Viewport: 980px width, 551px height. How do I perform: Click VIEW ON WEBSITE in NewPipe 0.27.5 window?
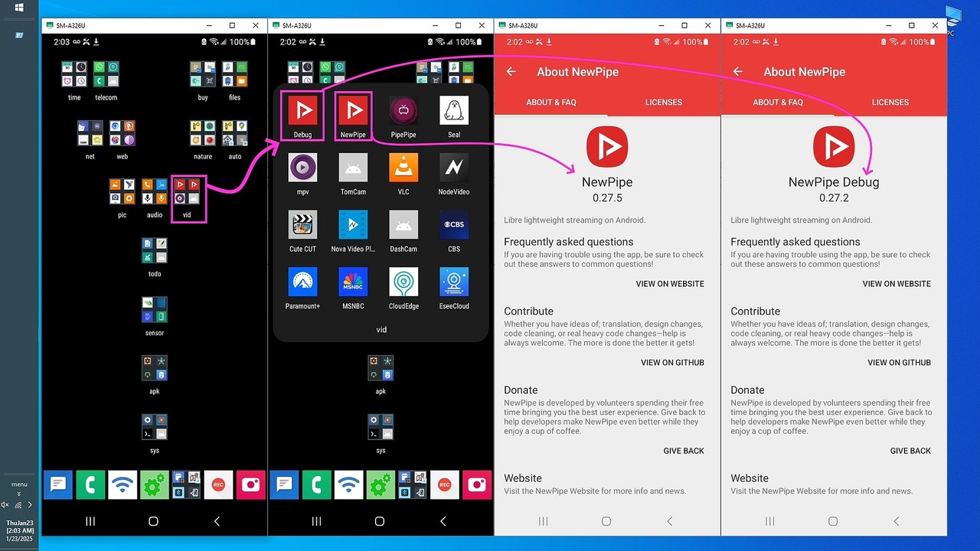(670, 284)
